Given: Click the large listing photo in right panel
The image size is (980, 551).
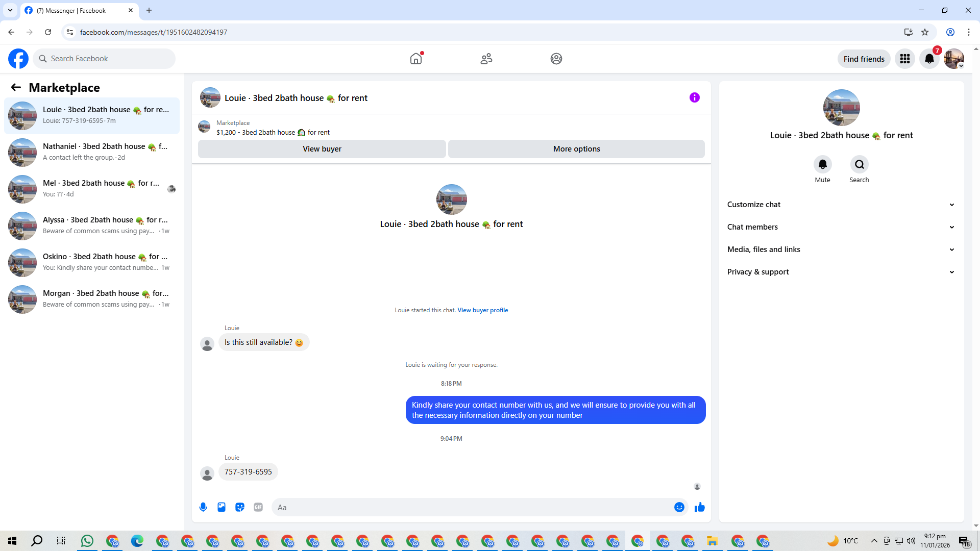Looking at the screenshot, I should tap(842, 108).
